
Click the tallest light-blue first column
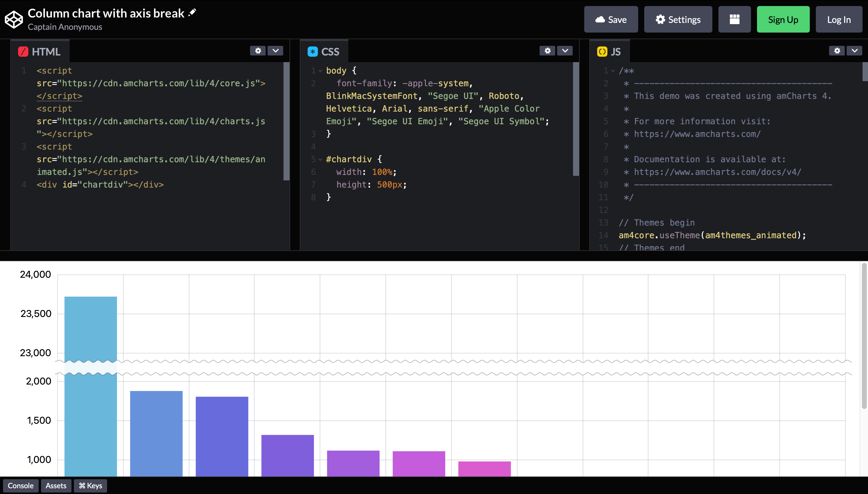coord(90,386)
